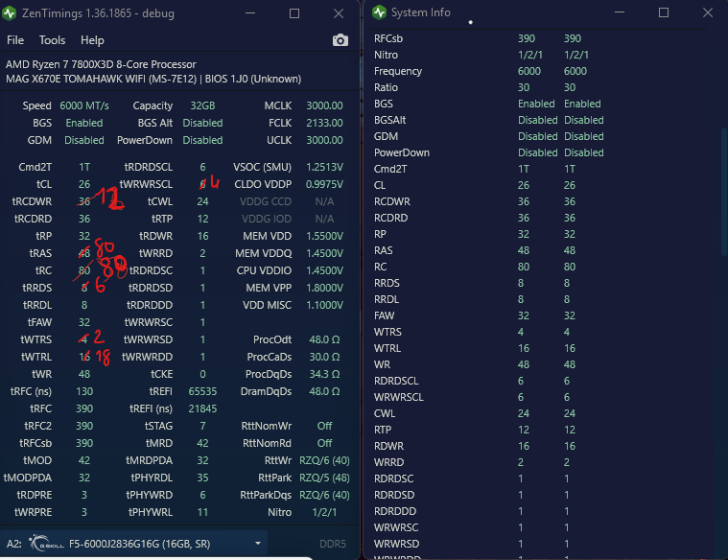Click the BGSAlt row label in System Info

tap(390, 120)
